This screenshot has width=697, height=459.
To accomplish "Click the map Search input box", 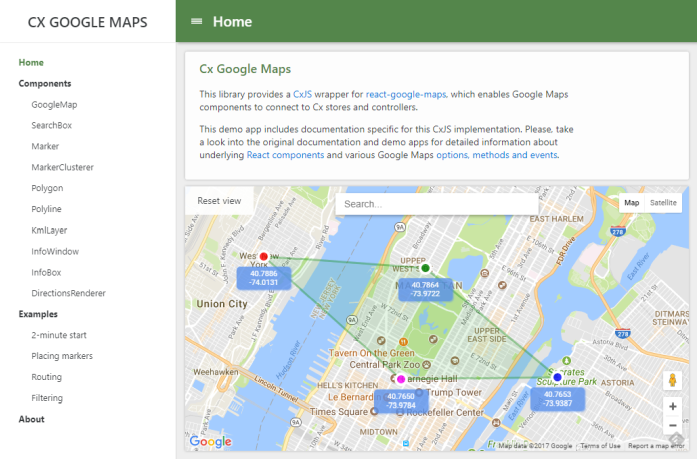I will coord(437,204).
